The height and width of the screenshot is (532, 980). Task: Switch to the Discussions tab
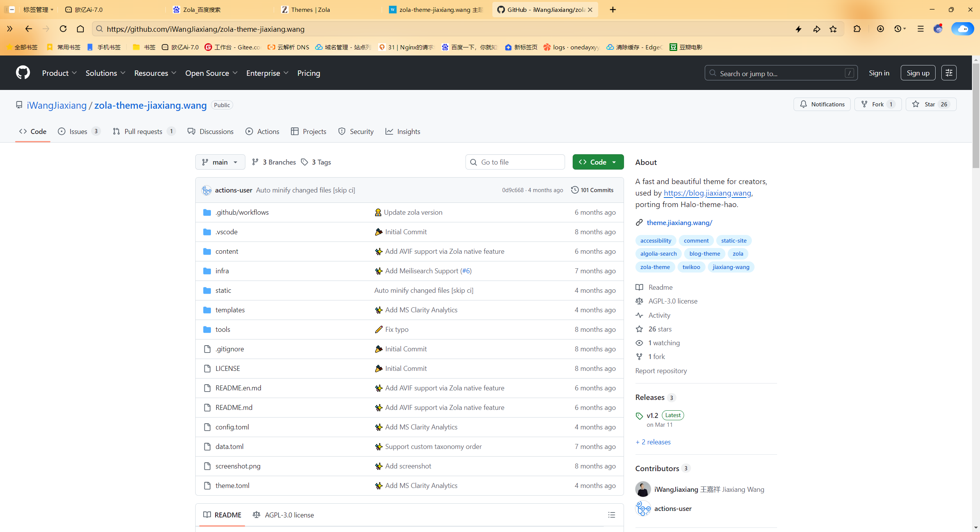point(211,131)
